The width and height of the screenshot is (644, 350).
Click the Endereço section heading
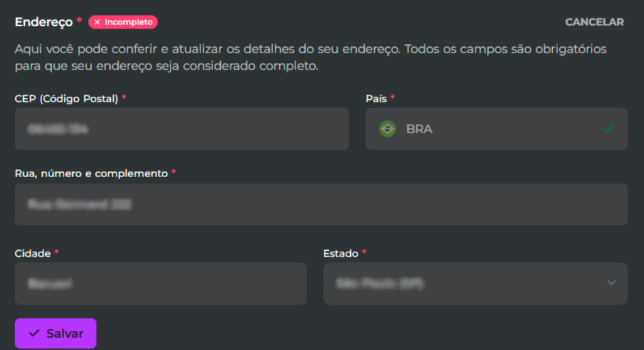coord(43,22)
